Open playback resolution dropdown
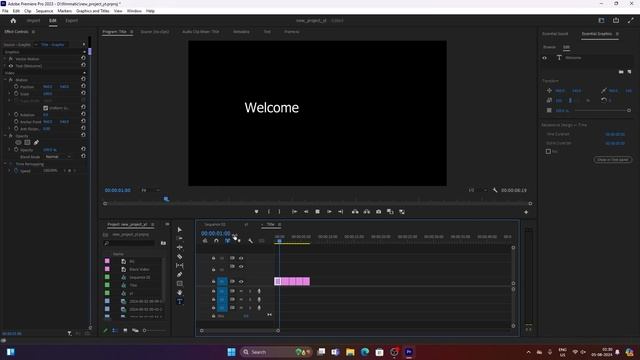This screenshot has height=360, width=640. (x=477, y=190)
